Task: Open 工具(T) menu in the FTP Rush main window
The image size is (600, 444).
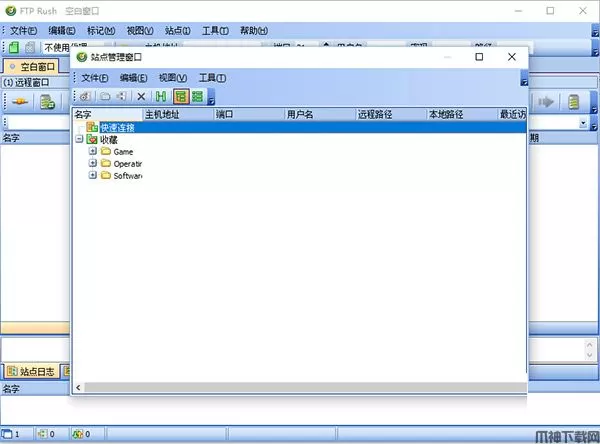Action: click(x=215, y=31)
